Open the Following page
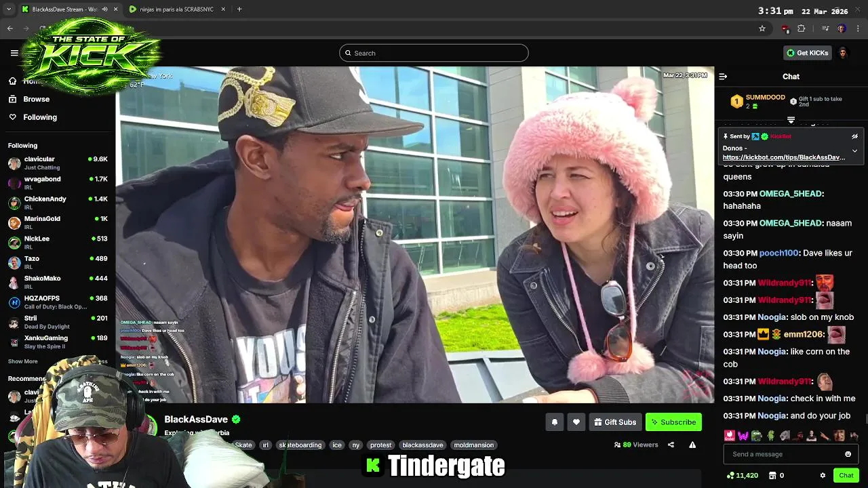The image size is (868, 488). [x=40, y=117]
